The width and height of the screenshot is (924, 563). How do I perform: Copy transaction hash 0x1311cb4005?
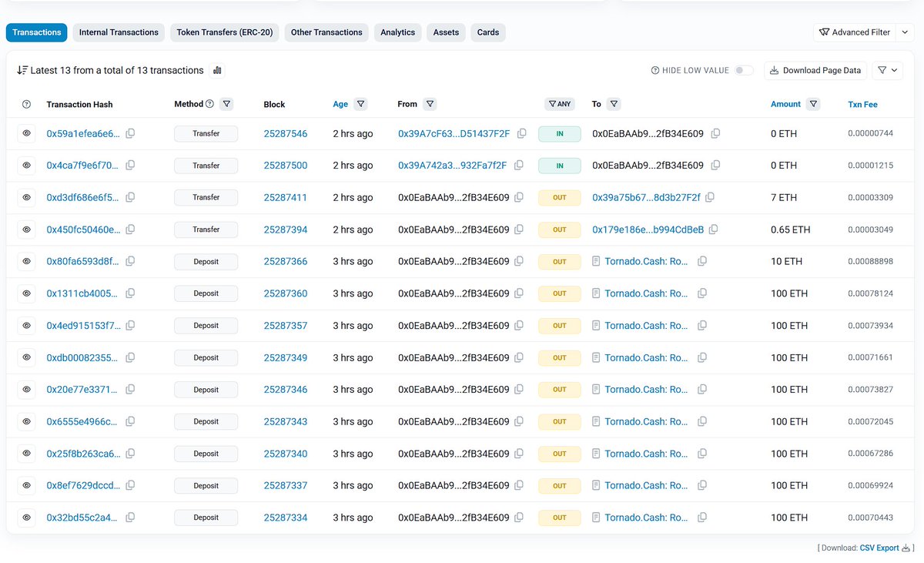(x=130, y=293)
